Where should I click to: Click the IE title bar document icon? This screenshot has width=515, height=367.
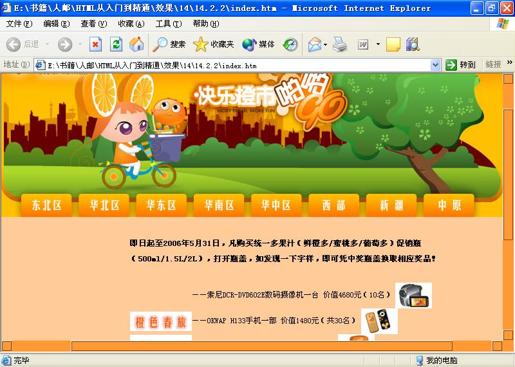coord(6,7)
